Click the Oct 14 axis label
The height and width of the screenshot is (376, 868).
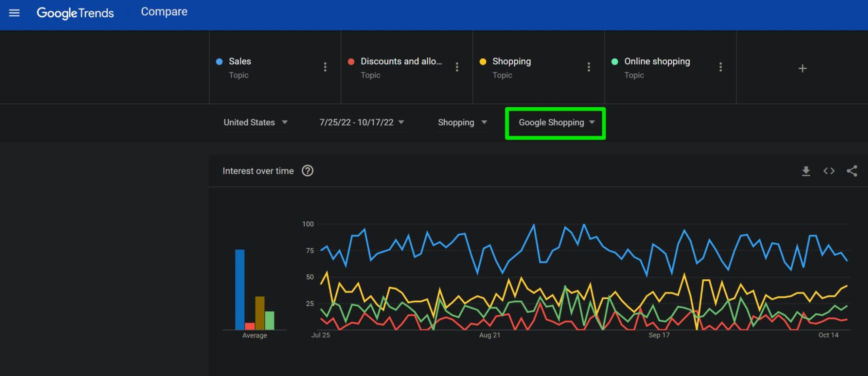(828, 335)
